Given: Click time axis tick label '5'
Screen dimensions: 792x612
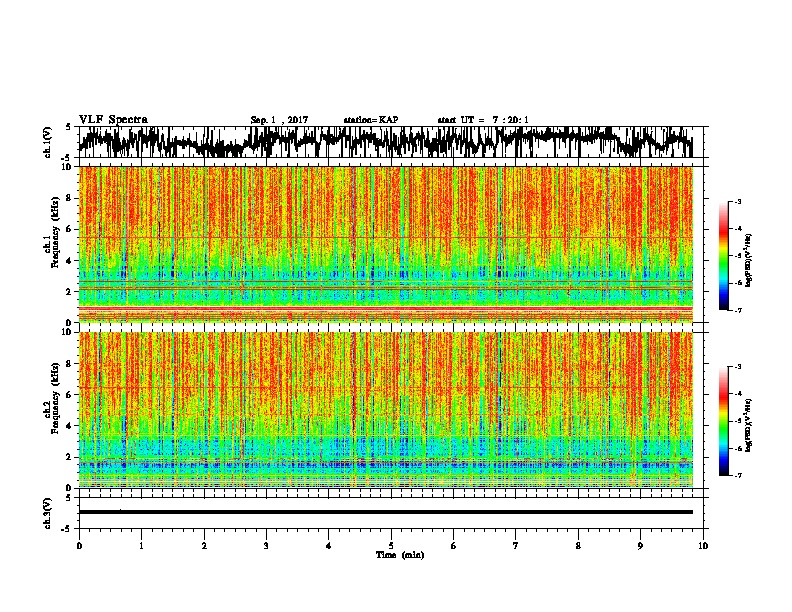Looking at the screenshot, I should 391,545.
